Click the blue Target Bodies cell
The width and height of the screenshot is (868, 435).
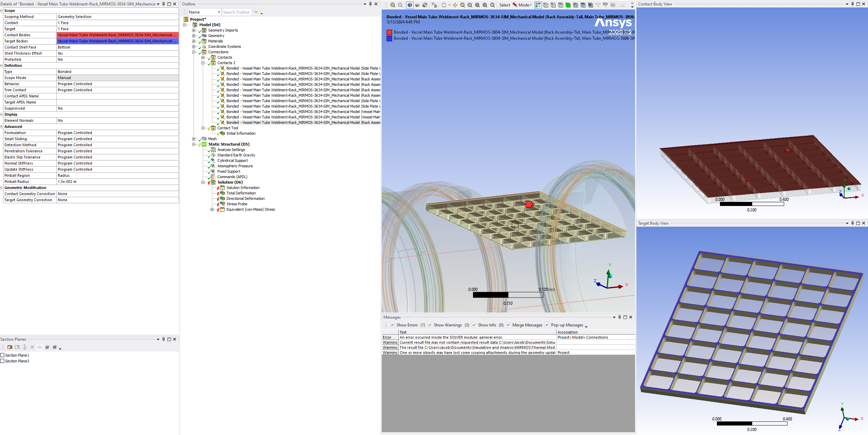click(x=117, y=41)
